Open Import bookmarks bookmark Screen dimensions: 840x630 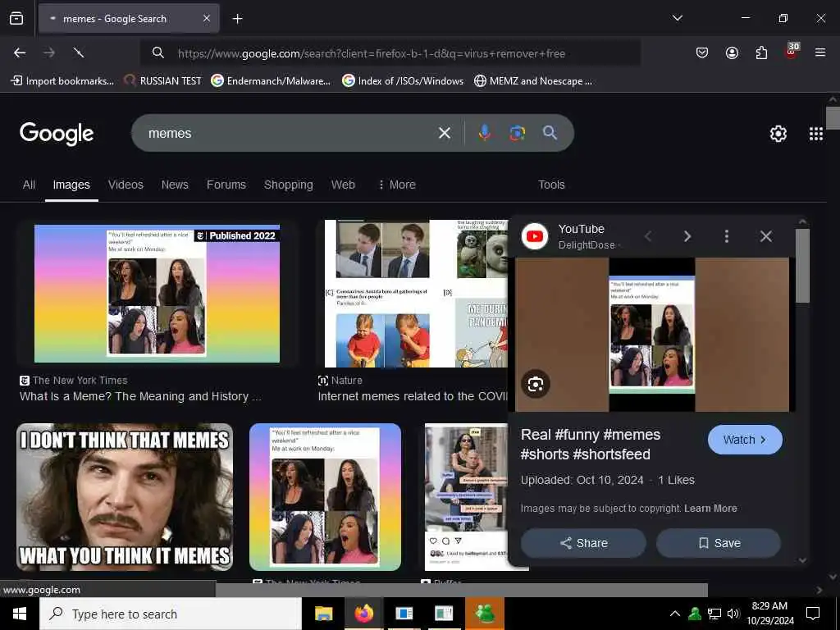pyautogui.click(x=62, y=81)
